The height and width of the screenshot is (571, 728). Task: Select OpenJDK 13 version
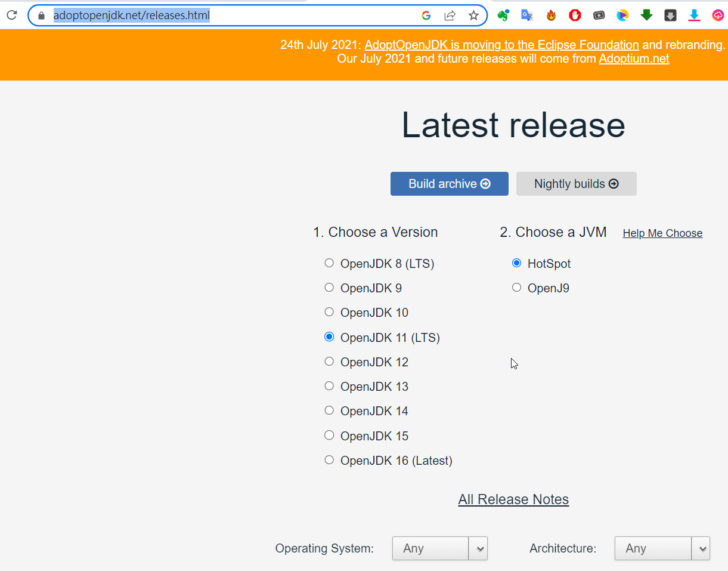(x=329, y=386)
